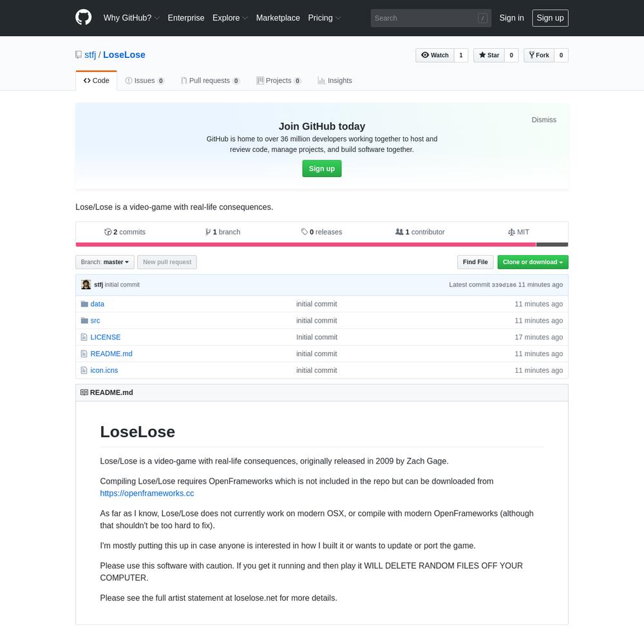Click the LICENSE file icon
644x644 pixels.
[x=84, y=337]
